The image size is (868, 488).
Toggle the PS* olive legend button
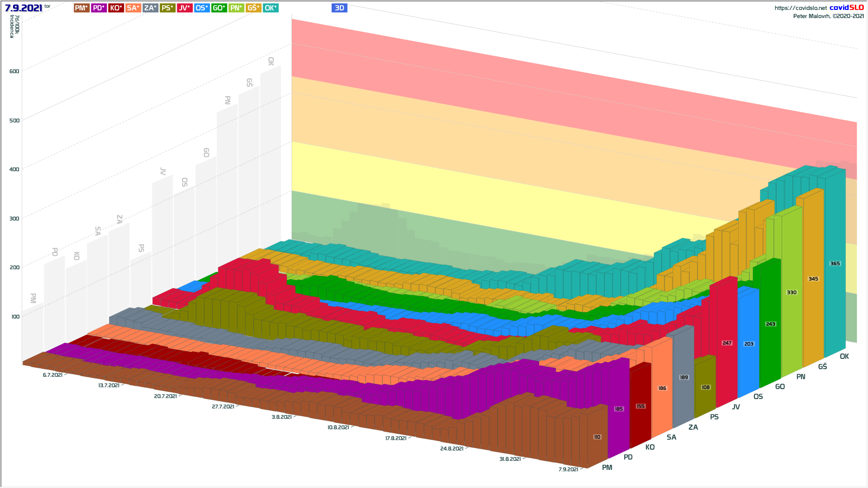pos(167,8)
